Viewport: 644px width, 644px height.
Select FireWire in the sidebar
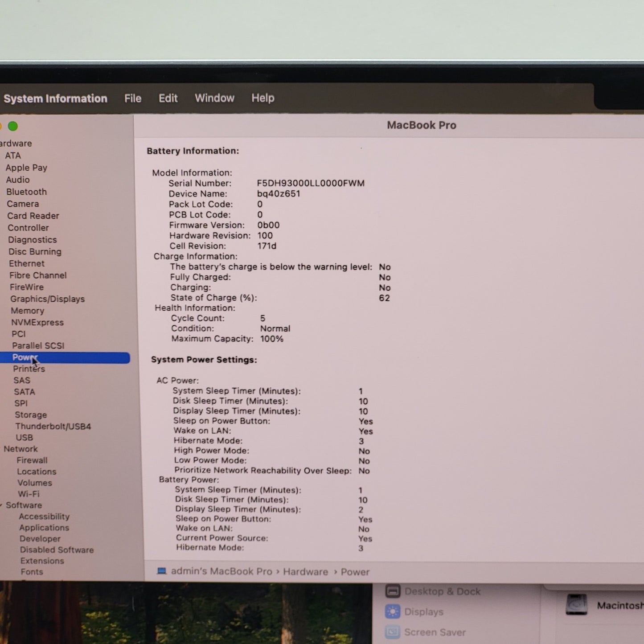point(27,287)
